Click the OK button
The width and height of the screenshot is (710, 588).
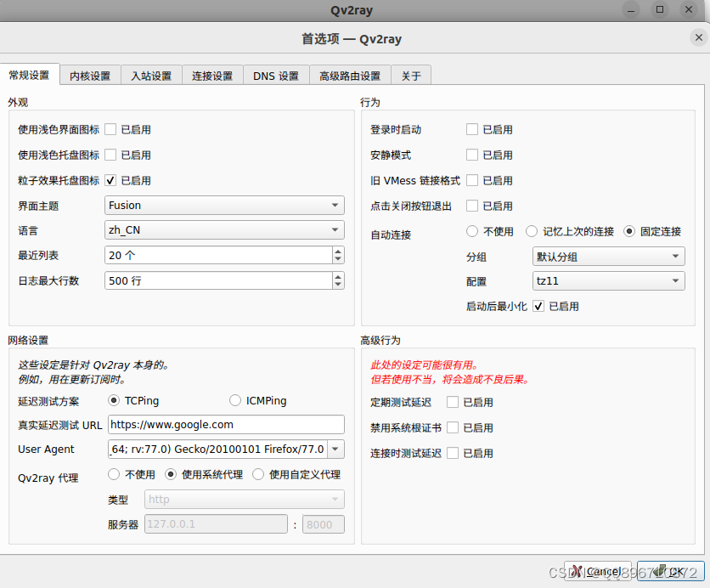[x=671, y=571]
